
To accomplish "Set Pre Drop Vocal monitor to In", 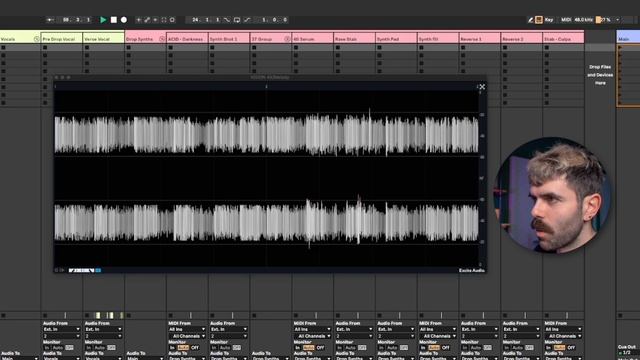I will point(47,348).
